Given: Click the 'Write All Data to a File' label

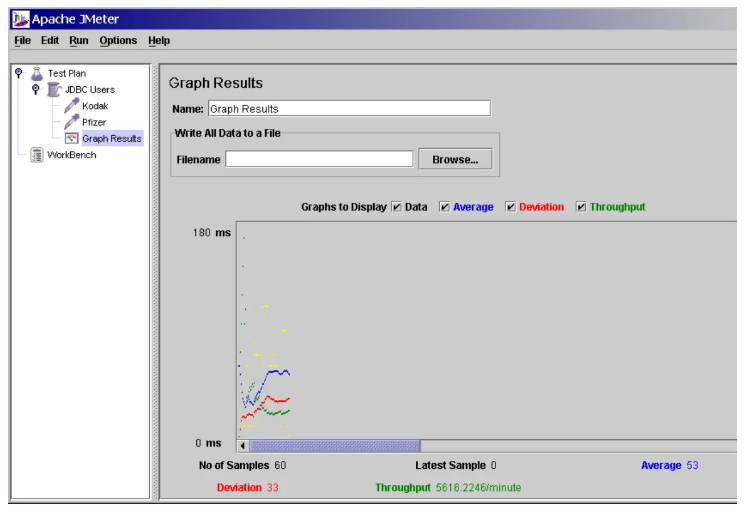Looking at the screenshot, I should point(227,133).
